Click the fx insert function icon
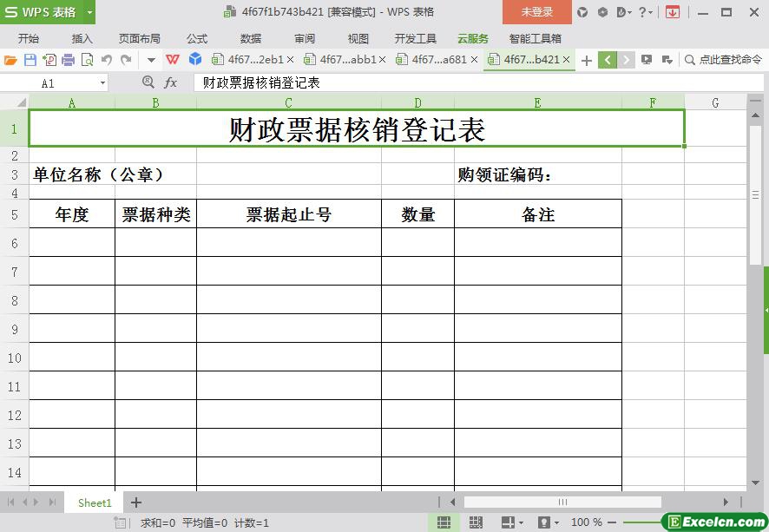769x532 pixels. pos(171,82)
